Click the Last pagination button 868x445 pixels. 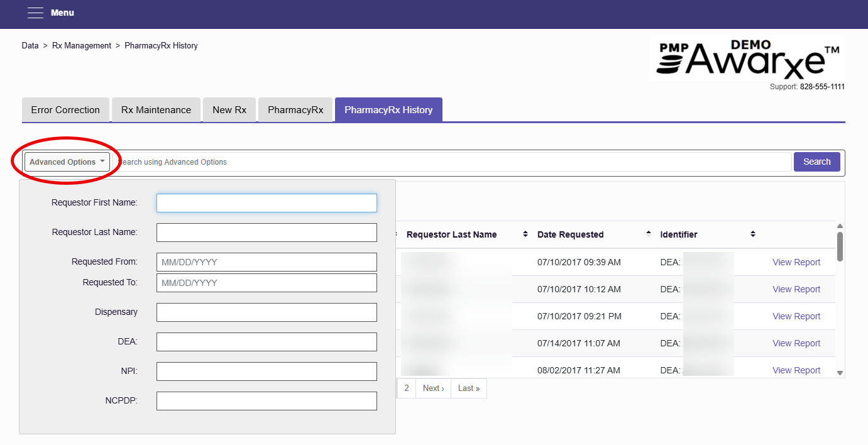(x=469, y=388)
